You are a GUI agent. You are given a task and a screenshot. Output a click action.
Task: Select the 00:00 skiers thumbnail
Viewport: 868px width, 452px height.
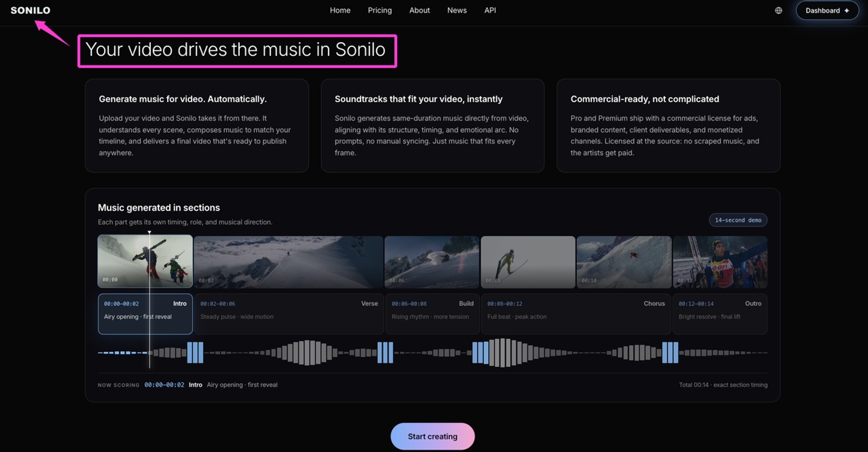pyautogui.click(x=145, y=261)
